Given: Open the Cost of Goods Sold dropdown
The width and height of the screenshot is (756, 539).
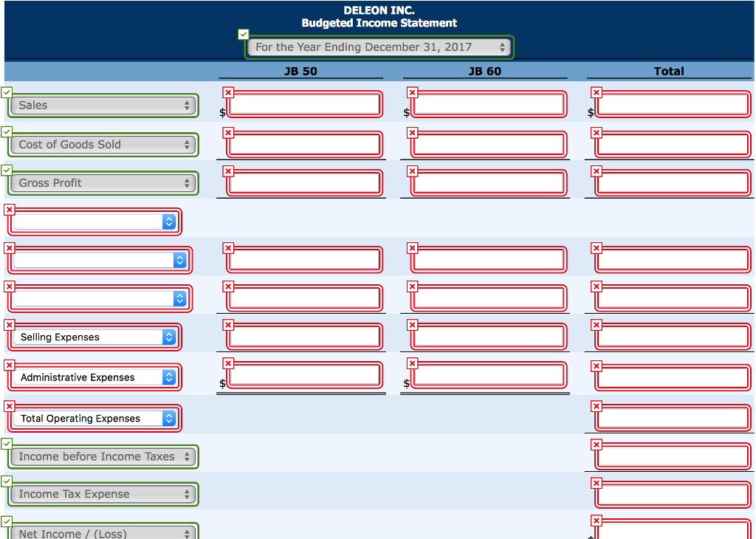Looking at the screenshot, I should coord(103,145).
